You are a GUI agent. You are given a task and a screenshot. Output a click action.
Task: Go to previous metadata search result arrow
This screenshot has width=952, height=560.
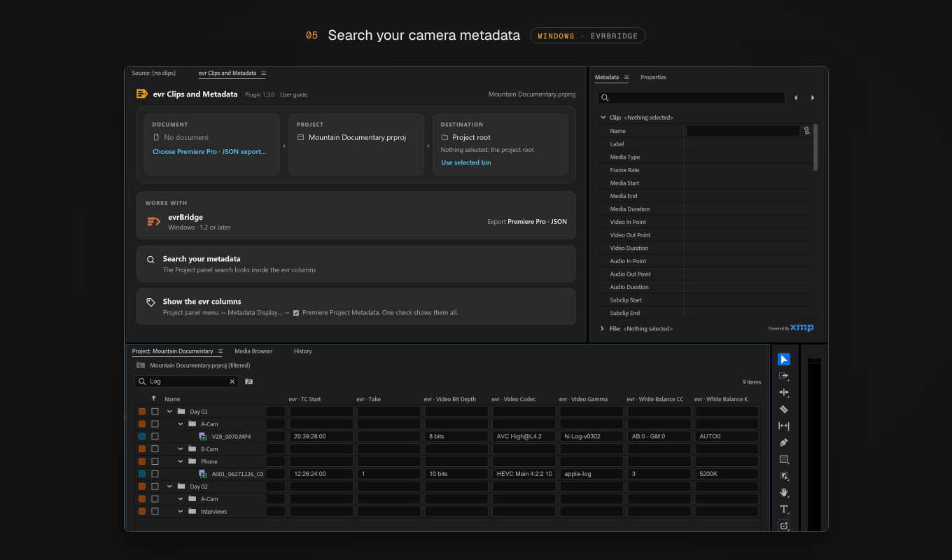(796, 98)
